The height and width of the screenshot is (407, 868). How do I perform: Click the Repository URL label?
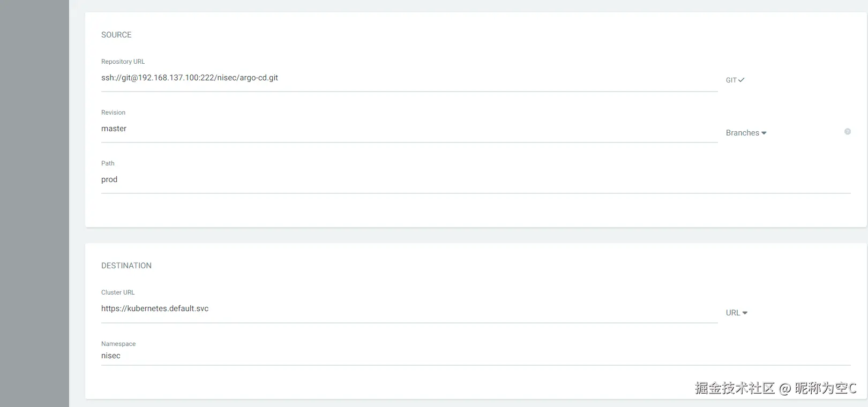tap(123, 62)
